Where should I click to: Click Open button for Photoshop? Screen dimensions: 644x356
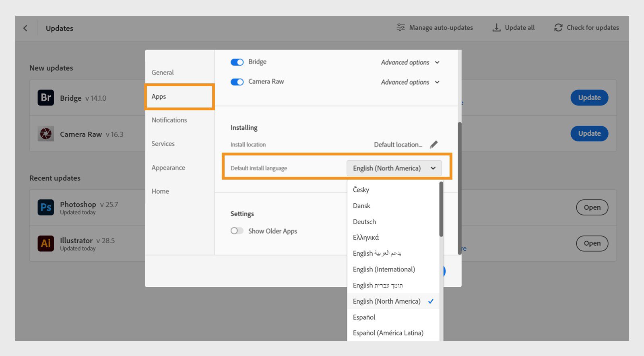(x=592, y=207)
